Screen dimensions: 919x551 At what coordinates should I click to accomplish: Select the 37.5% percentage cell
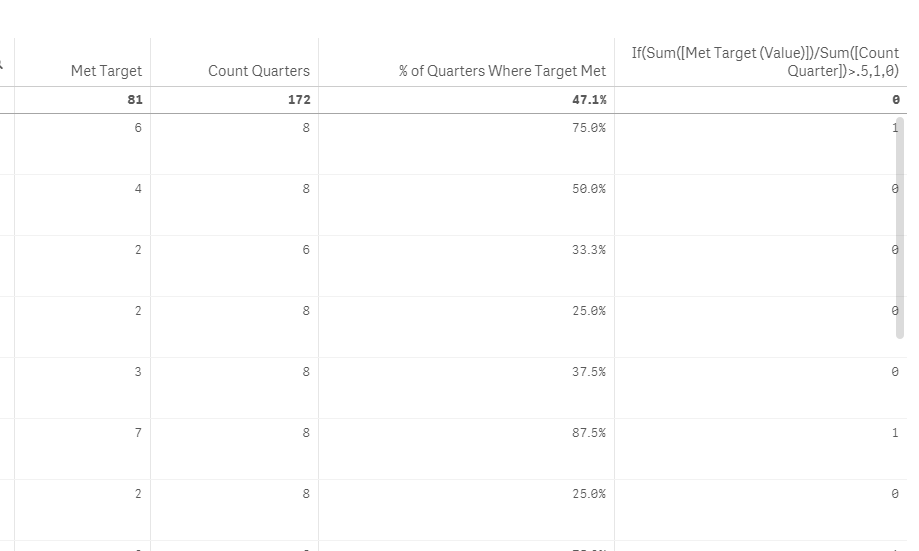coord(590,372)
